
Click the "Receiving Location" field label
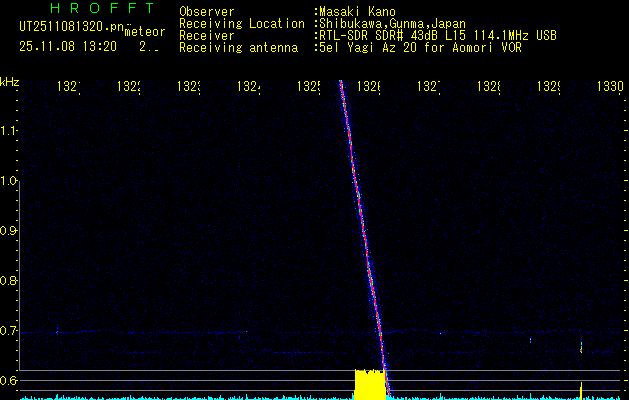(241, 24)
